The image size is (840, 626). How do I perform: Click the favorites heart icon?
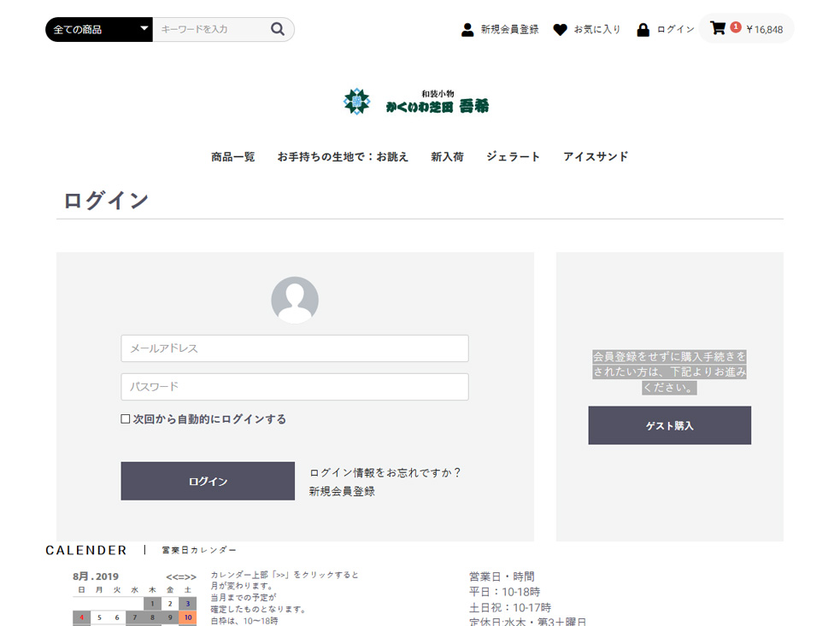(x=560, y=30)
